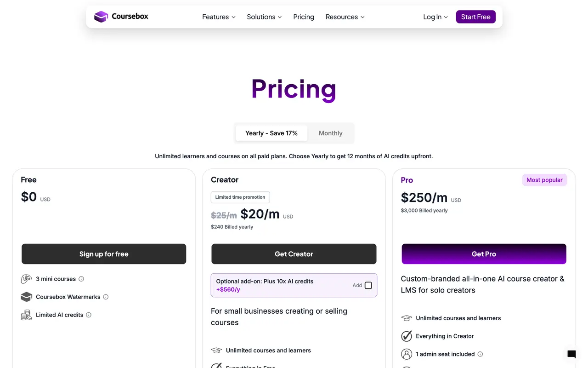Click the Creator plan title
588x368 pixels.
225,180
